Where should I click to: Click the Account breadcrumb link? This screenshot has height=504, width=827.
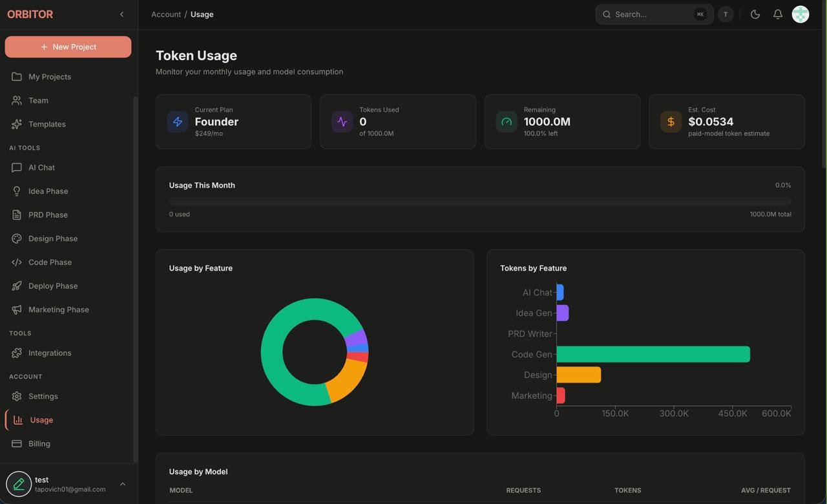tap(166, 14)
